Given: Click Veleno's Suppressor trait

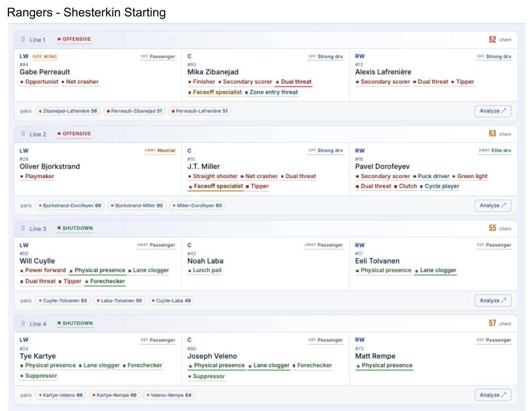Looking at the screenshot, I should point(207,377).
